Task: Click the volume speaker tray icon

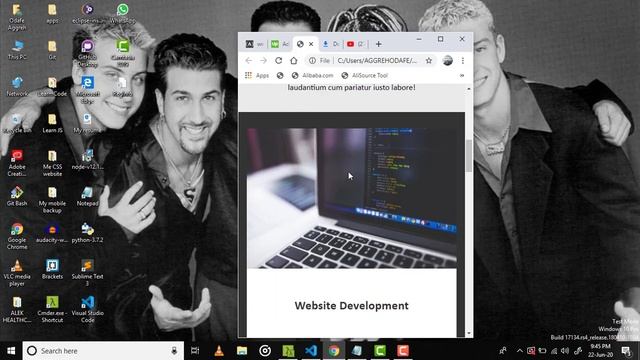Action: click(x=565, y=351)
